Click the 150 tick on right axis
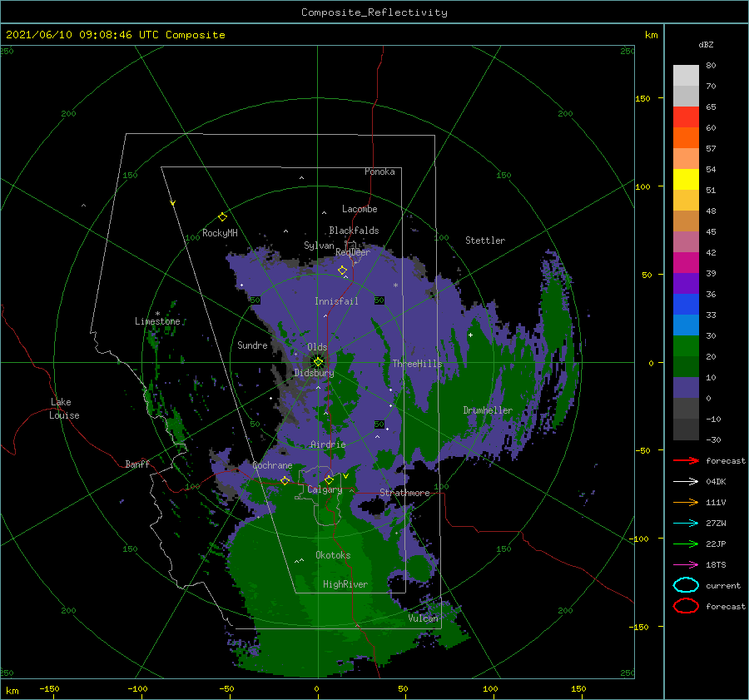This screenshot has width=749, height=700. point(642,98)
